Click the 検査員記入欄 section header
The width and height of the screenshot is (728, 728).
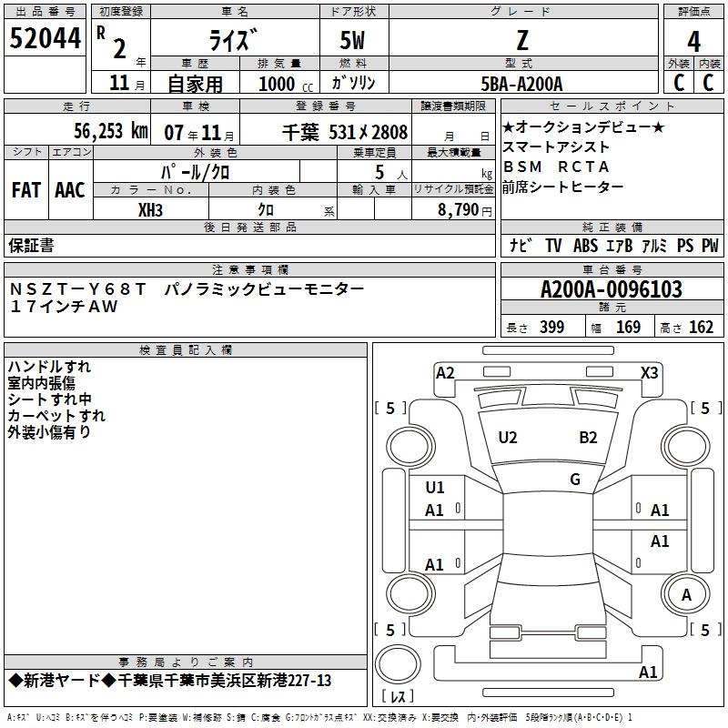[x=186, y=350]
